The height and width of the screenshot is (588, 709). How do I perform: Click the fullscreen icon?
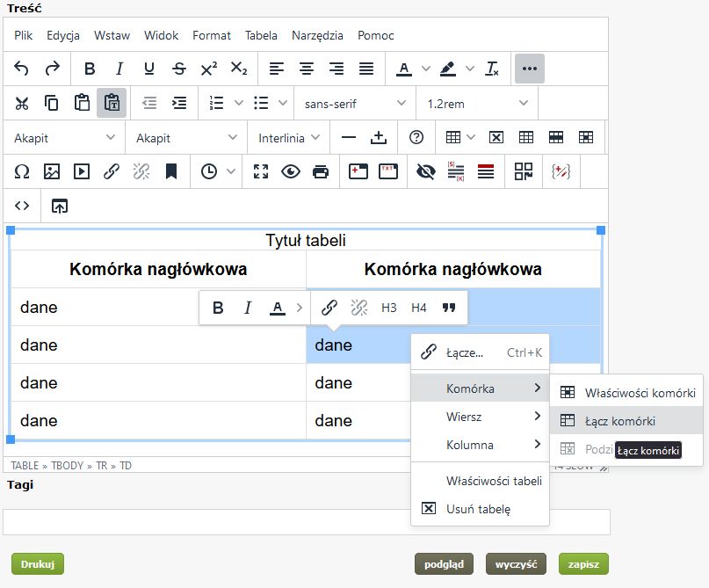[x=261, y=171]
